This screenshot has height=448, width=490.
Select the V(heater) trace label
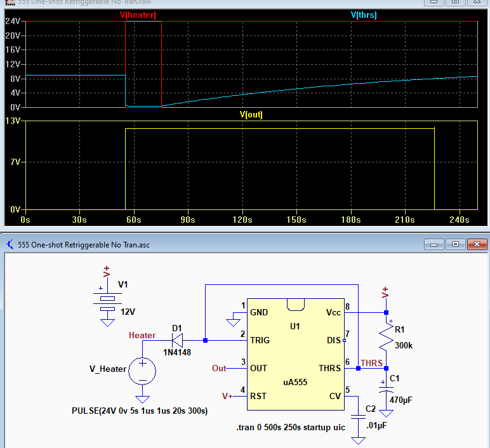click(138, 15)
